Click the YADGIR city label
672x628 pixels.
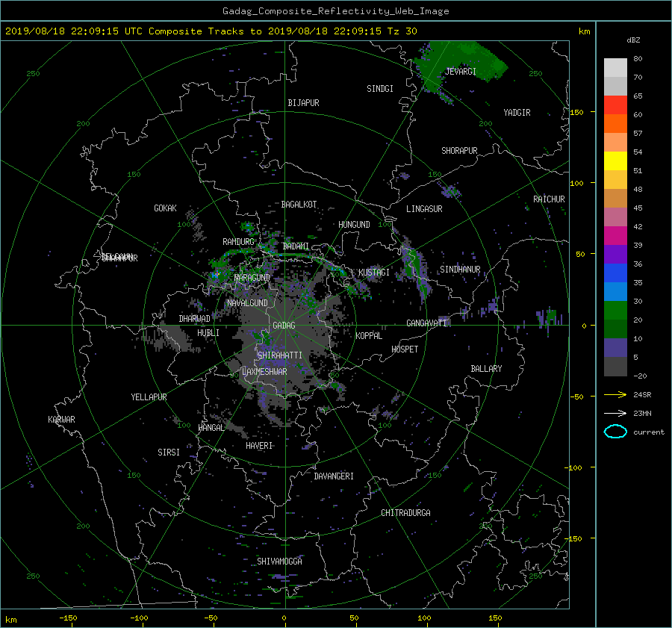(x=517, y=113)
